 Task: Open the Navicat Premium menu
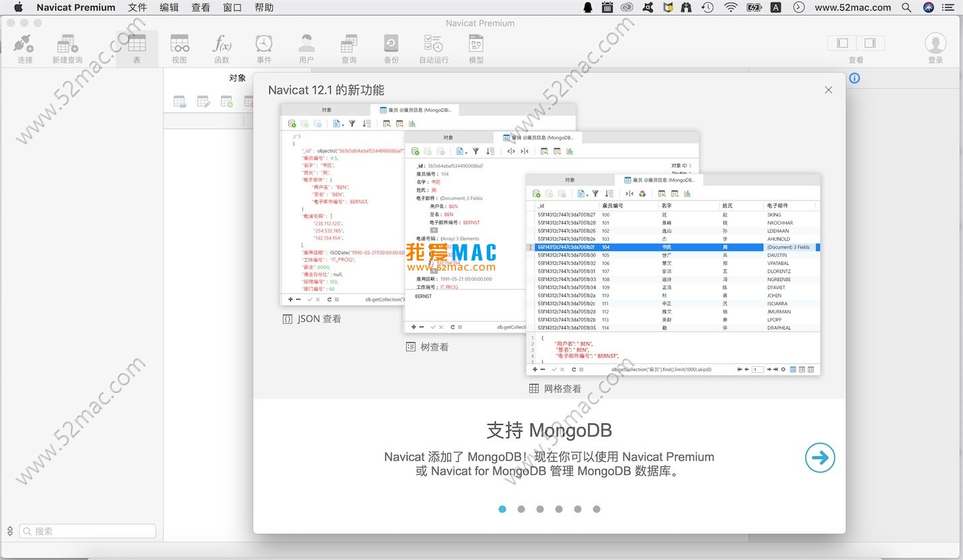(x=76, y=7)
